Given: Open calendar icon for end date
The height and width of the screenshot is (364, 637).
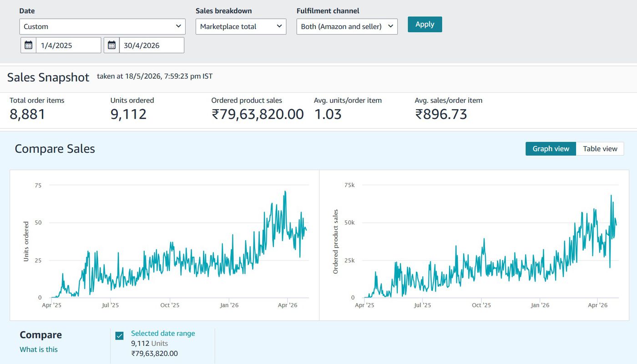Looking at the screenshot, I should 111,45.
